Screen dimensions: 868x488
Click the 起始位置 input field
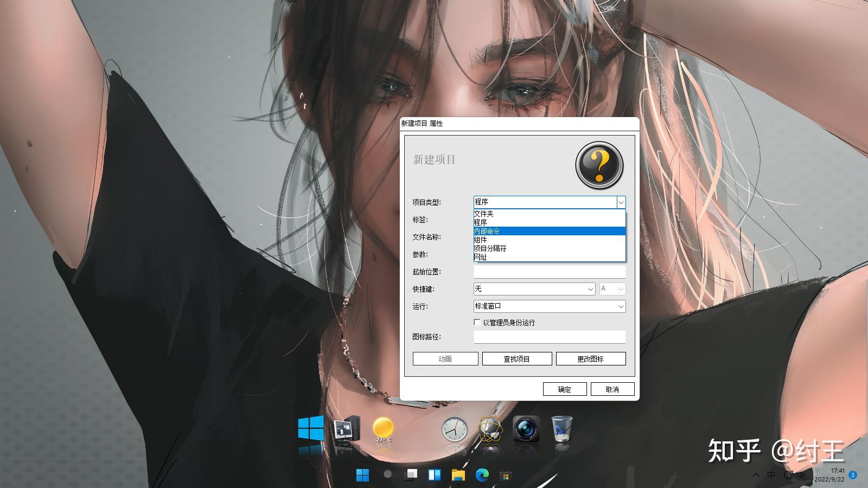pyautogui.click(x=550, y=272)
